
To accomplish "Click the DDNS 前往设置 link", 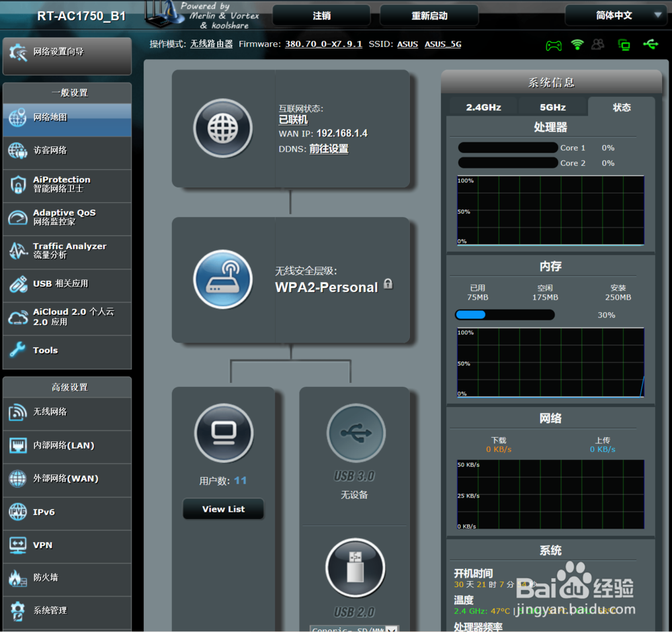I will 329,149.
